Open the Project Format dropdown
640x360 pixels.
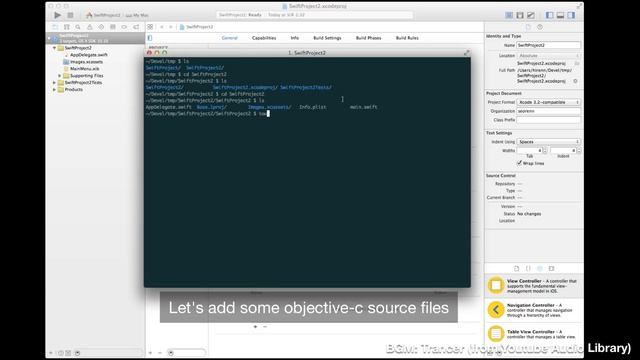click(x=548, y=102)
